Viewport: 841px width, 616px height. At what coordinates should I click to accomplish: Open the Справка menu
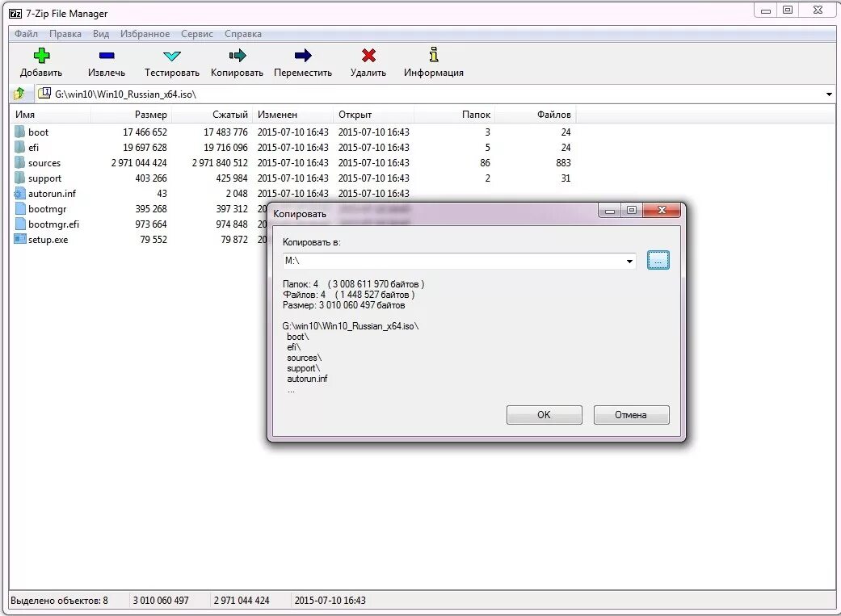(243, 34)
